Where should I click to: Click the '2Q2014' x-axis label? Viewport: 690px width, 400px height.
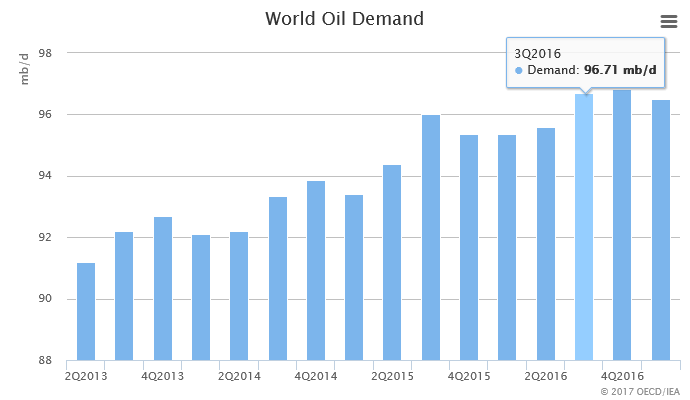239,377
